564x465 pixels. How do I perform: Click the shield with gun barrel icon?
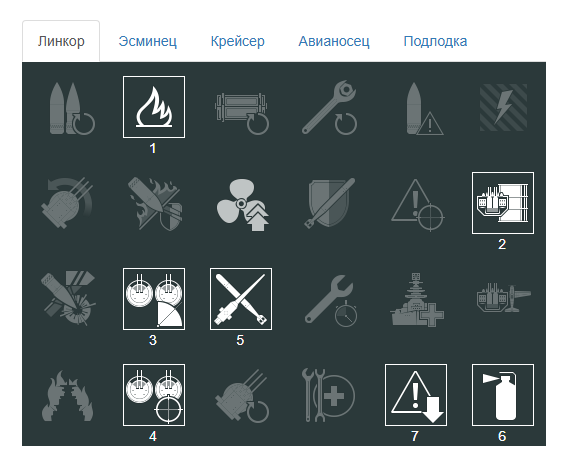tap(329, 203)
